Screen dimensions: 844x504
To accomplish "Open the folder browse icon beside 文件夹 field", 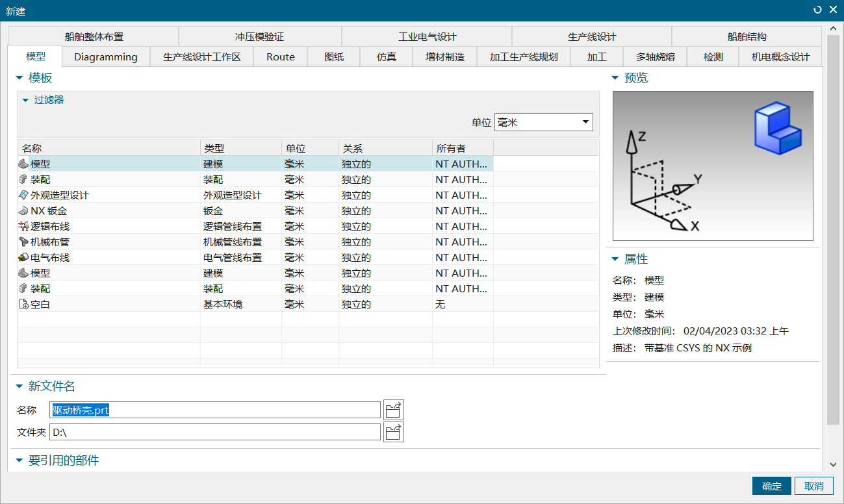I will (394, 431).
